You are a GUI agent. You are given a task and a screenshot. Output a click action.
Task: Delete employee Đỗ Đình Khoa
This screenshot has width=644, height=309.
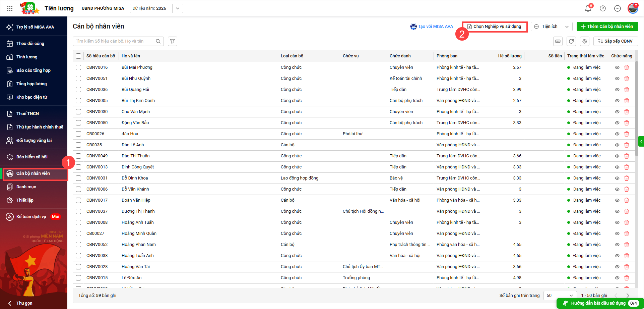pyautogui.click(x=627, y=178)
